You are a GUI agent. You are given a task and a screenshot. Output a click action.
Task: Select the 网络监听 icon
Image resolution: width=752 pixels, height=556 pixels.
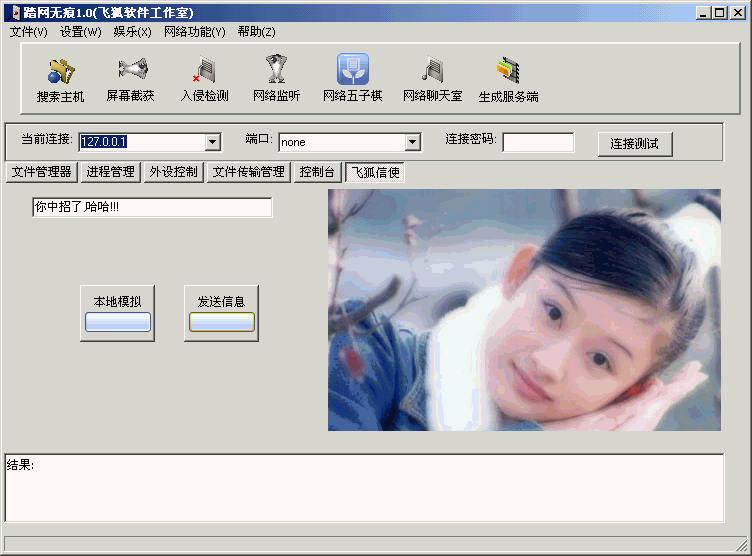click(276, 70)
